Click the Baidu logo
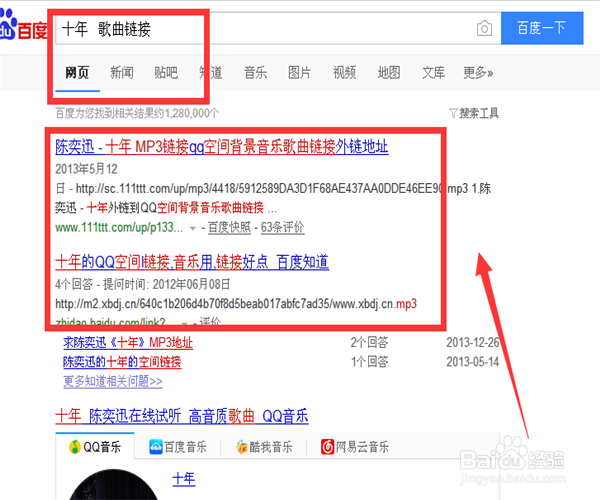This screenshot has height=500, width=600. (23, 25)
